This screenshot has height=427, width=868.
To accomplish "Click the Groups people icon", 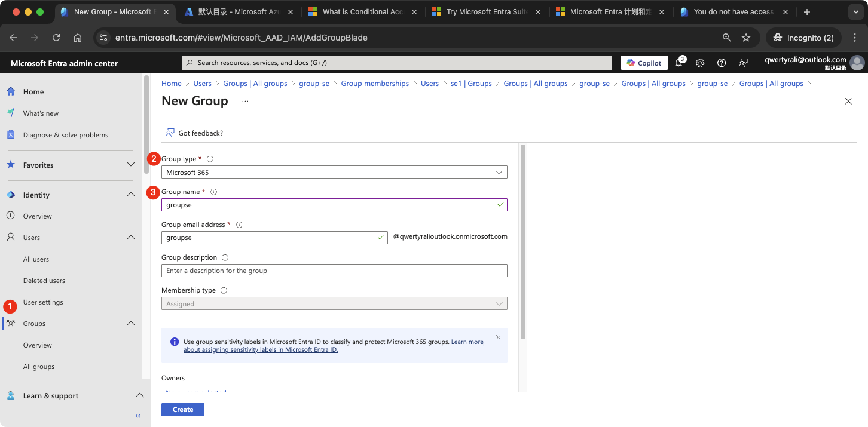I will (x=11, y=323).
